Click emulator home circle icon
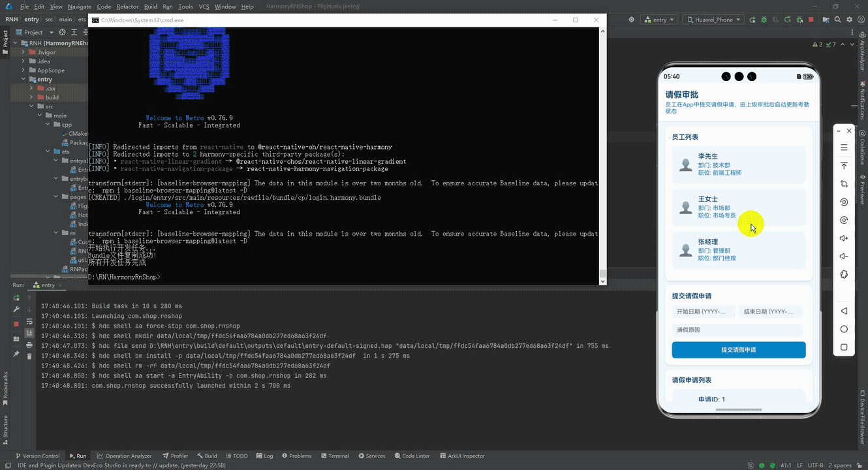The width and height of the screenshot is (868, 470). (x=844, y=329)
